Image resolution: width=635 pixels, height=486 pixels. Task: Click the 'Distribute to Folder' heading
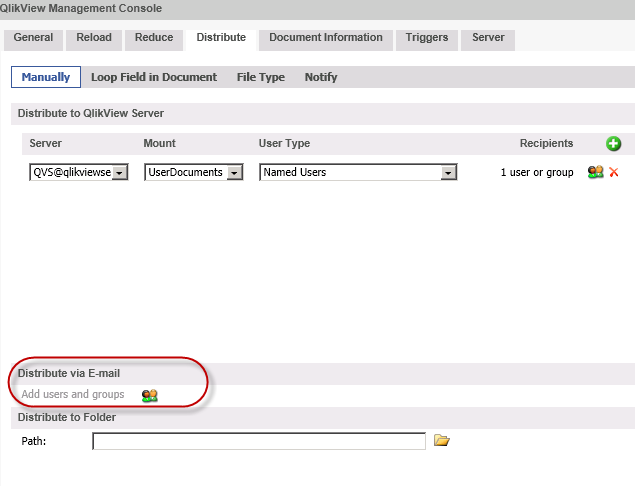point(67,417)
